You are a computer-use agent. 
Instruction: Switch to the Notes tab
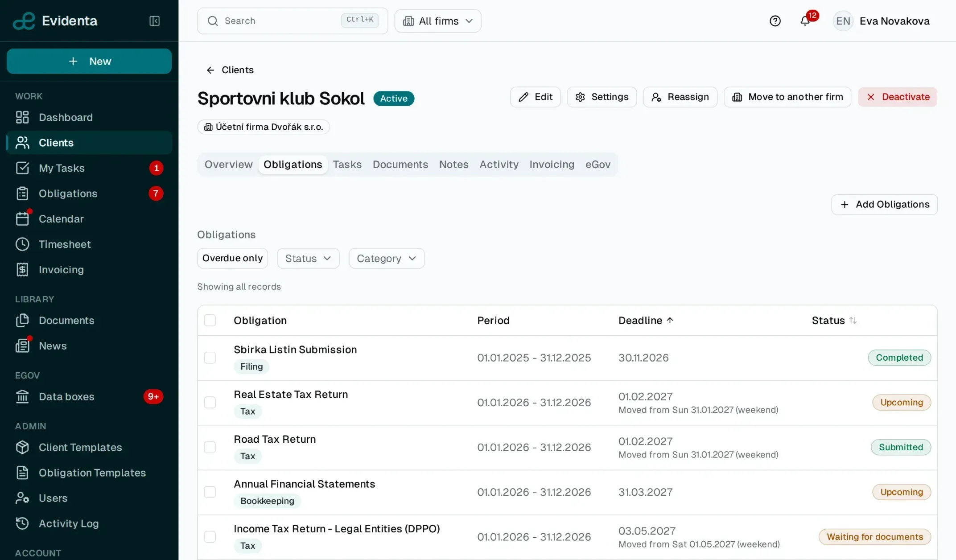coord(454,165)
